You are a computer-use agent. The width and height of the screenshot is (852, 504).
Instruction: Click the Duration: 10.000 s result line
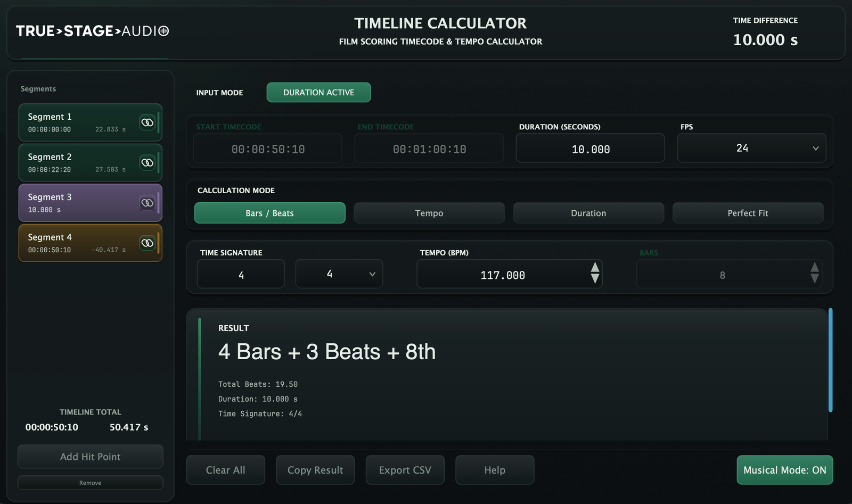tap(258, 399)
